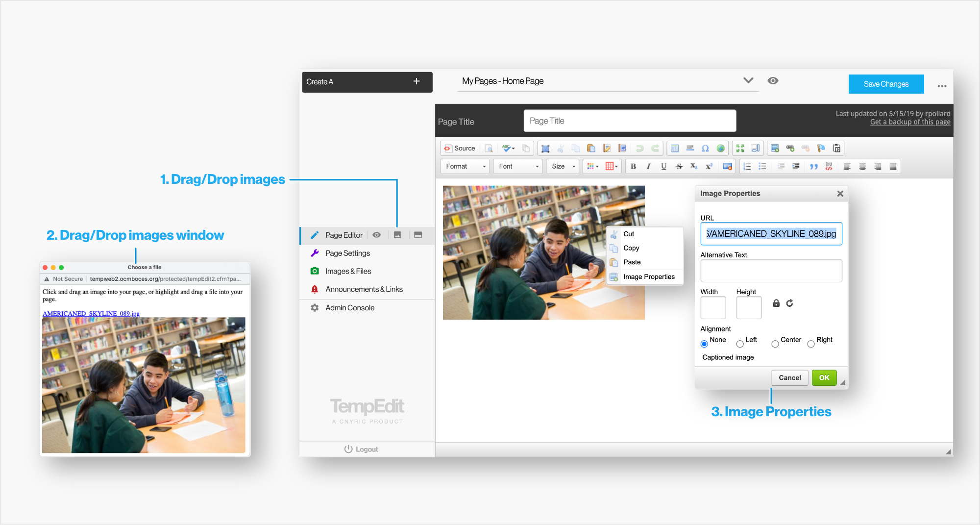The height and width of the screenshot is (525, 980).
Task: Click Cancel in Image Properties dialog
Action: pyautogui.click(x=790, y=377)
